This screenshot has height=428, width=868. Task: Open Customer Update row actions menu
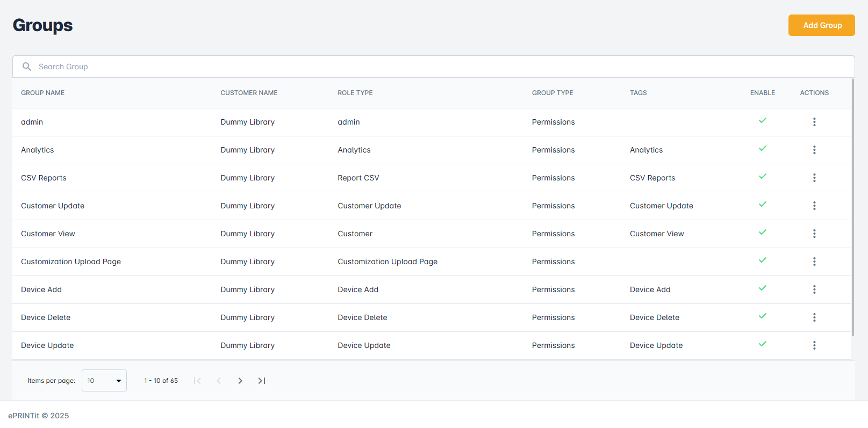click(814, 206)
